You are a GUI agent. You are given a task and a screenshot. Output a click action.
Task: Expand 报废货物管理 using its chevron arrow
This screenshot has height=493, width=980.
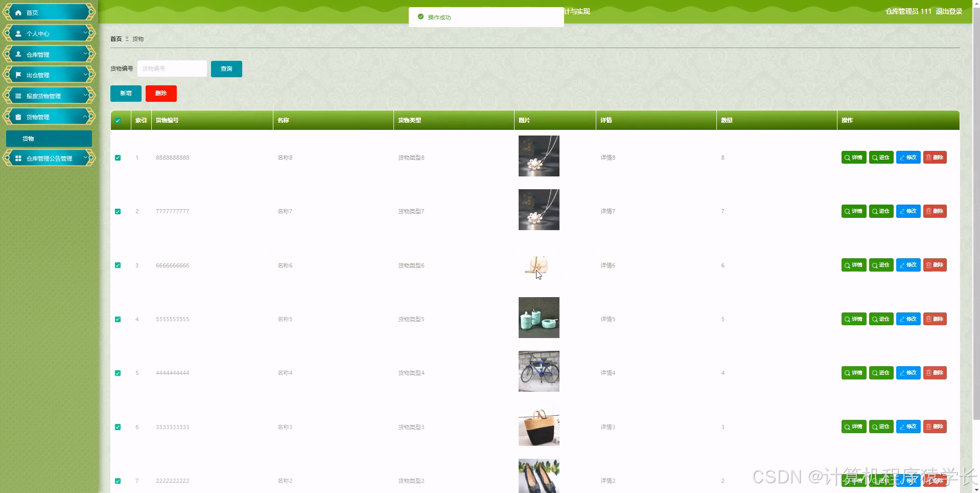(x=85, y=96)
